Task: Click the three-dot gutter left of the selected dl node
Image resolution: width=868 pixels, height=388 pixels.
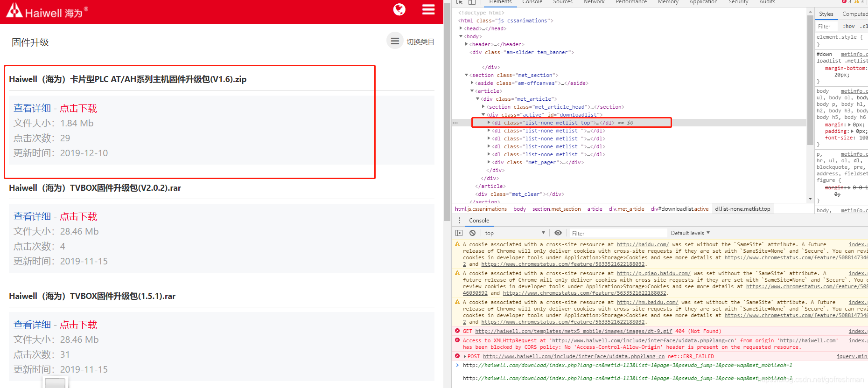Action: (x=455, y=123)
